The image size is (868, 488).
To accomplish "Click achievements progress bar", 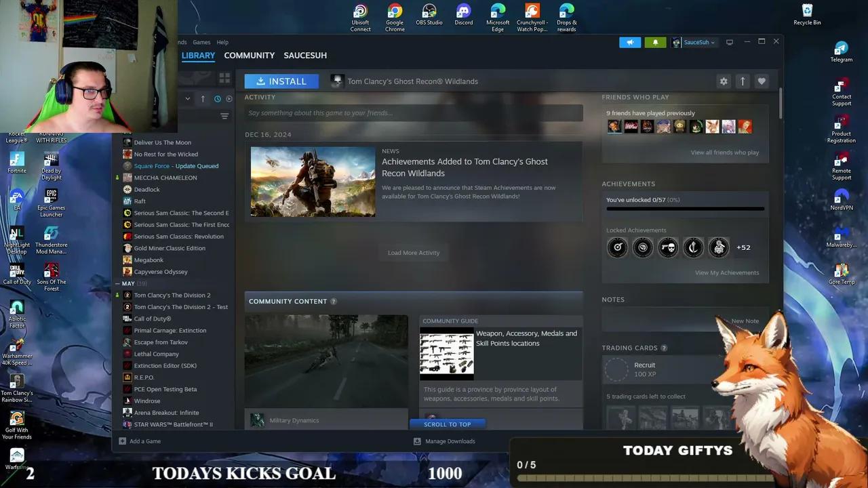I will (685, 209).
